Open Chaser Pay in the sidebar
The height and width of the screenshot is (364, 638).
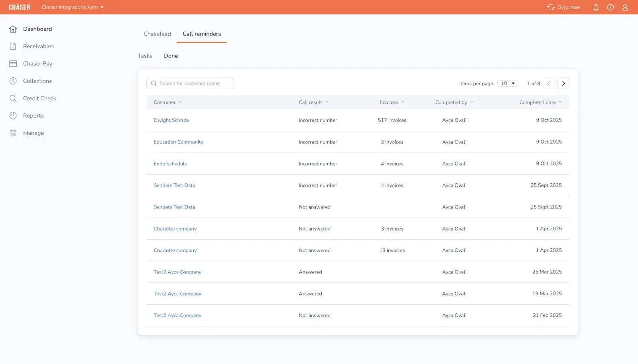point(37,64)
